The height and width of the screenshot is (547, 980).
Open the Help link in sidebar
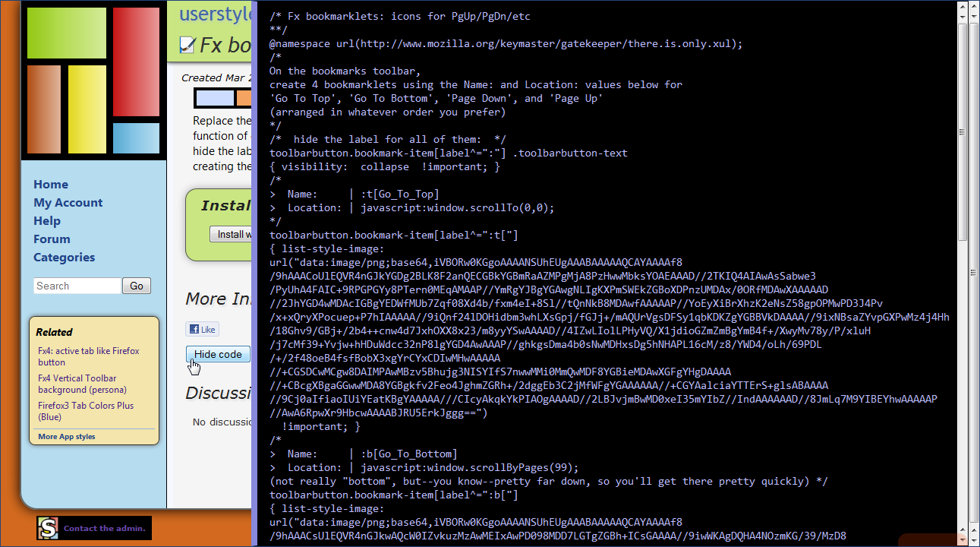tap(47, 221)
